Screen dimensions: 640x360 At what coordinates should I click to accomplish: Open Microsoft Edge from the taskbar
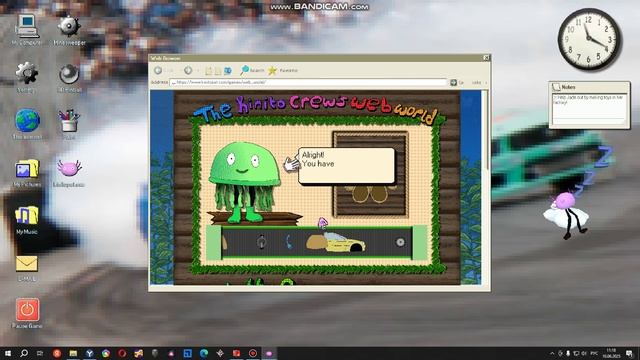[x=204, y=353]
